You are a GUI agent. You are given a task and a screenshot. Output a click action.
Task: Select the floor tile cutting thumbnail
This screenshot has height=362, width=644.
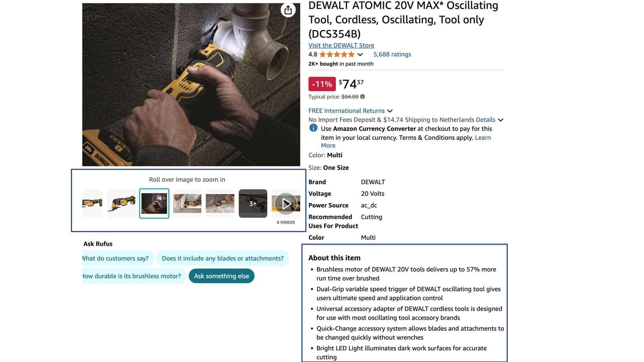point(220,203)
